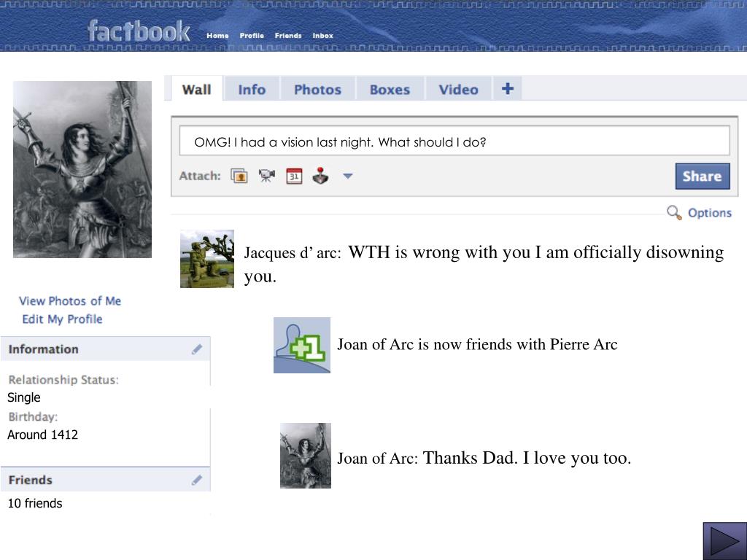Click Jacques d'arc's name in his comment
This screenshot has width=747, height=560.
coord(293,252)
